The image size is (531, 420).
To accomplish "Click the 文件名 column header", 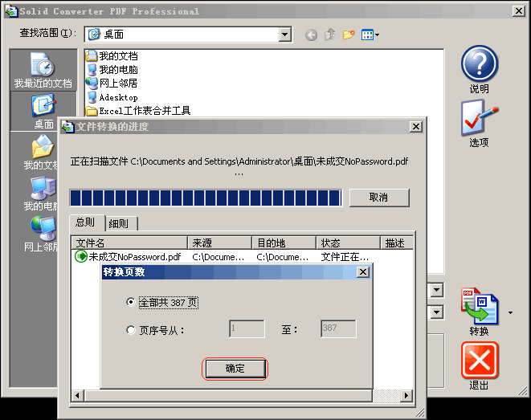I will coord(129,243).
